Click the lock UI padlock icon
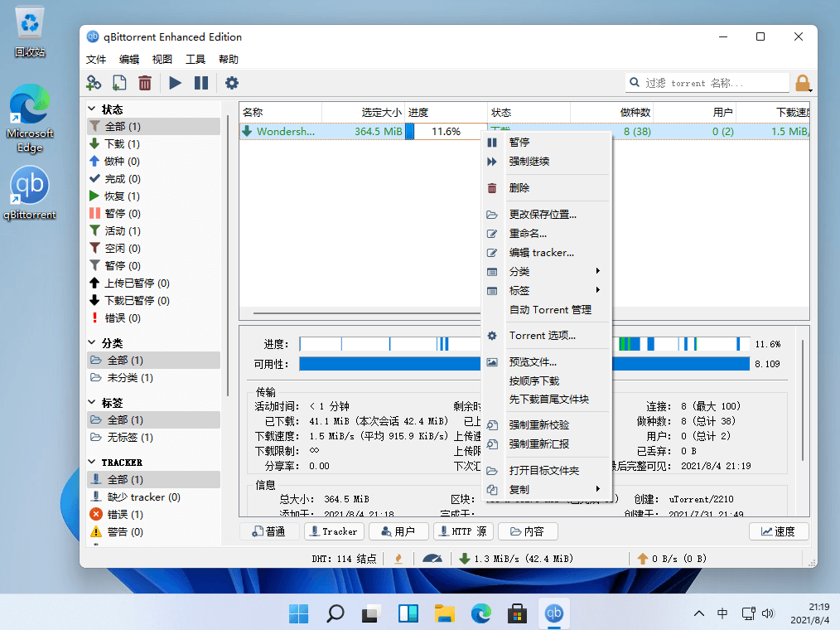 (x=803, y=83)
